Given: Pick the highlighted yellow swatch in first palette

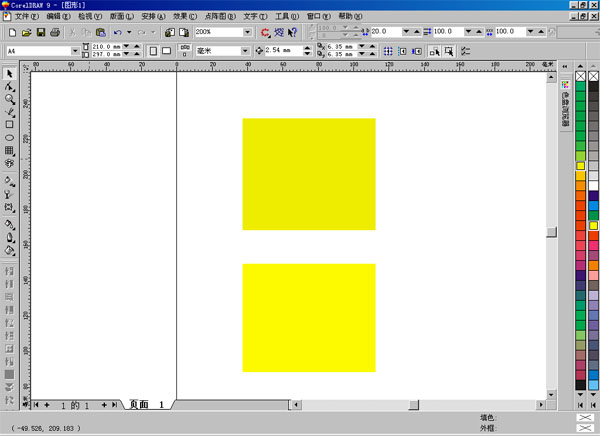Looking at the screenshot, I should (x=580, y=166).
